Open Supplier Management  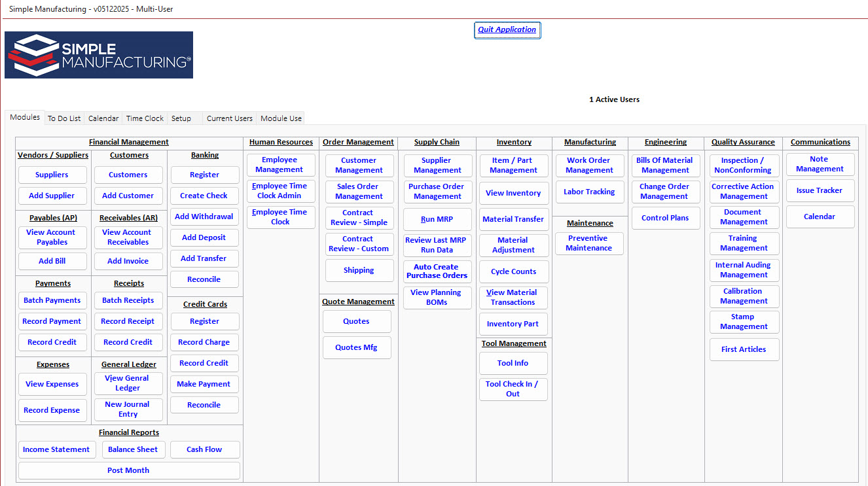coord(437,165)
